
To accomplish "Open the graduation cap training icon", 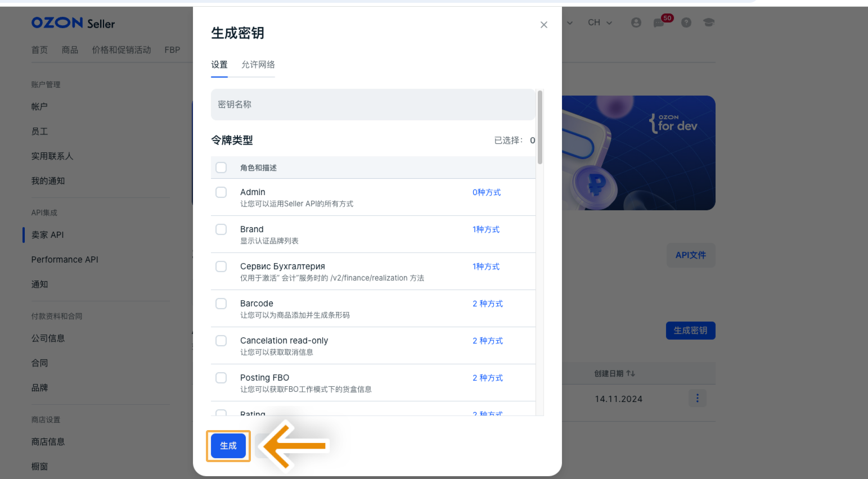I will pyautogui.click(x=709, y=22).
